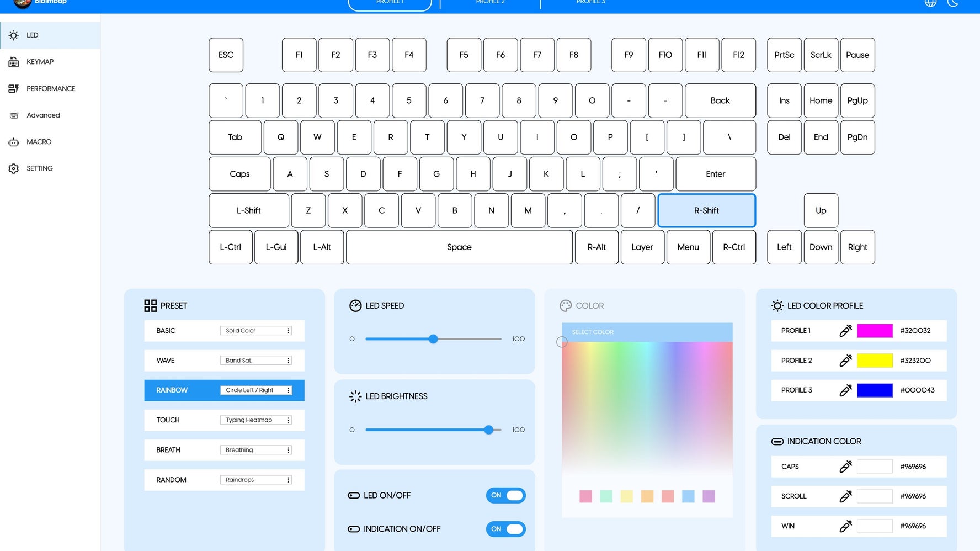The width and height of the screenshot is (980, 551).
Task: Click the KEYMAP keyboard icon
Action: (x=14, y=62)
